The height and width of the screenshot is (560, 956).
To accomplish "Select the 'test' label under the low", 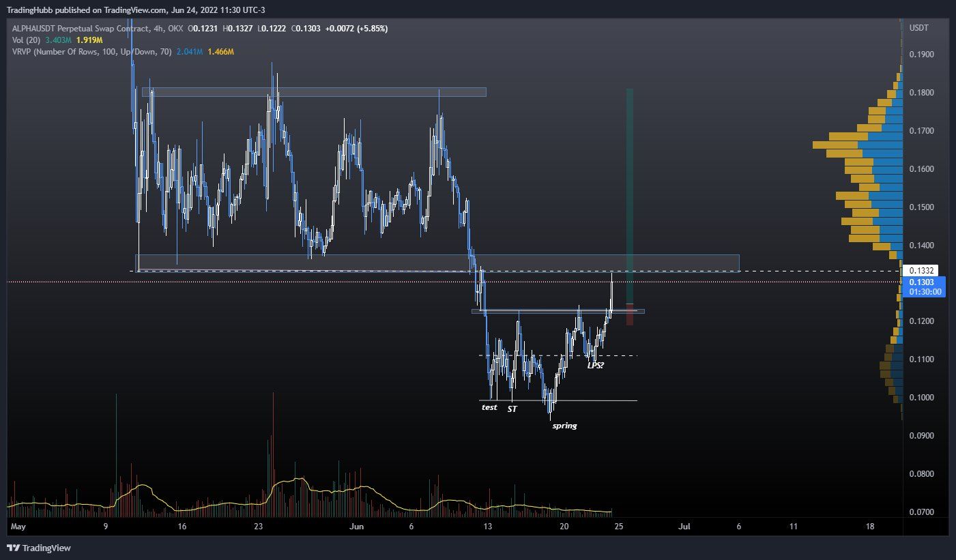I will tap(489, 407).
